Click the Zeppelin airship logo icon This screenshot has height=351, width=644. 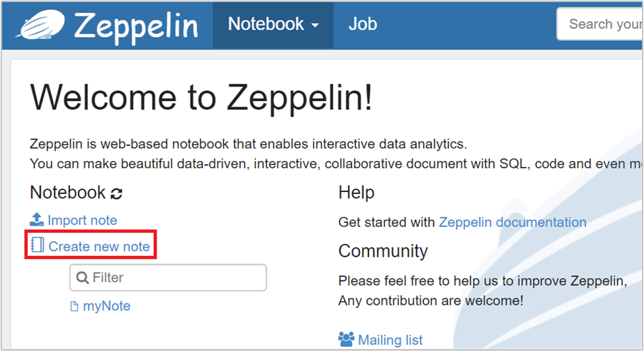click(40, 25)
